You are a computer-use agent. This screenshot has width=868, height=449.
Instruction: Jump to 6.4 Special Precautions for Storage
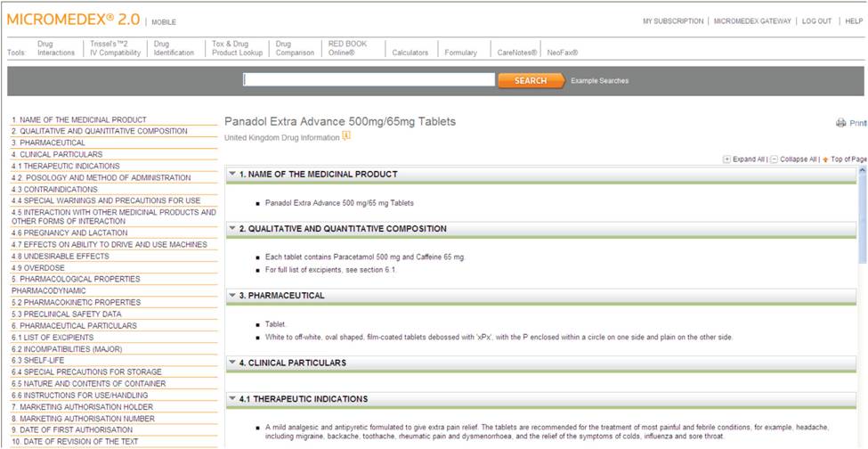[x=86, y=371]
